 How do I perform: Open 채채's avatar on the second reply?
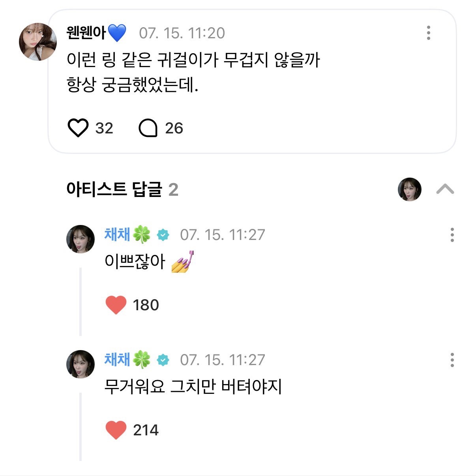(81, 364)
